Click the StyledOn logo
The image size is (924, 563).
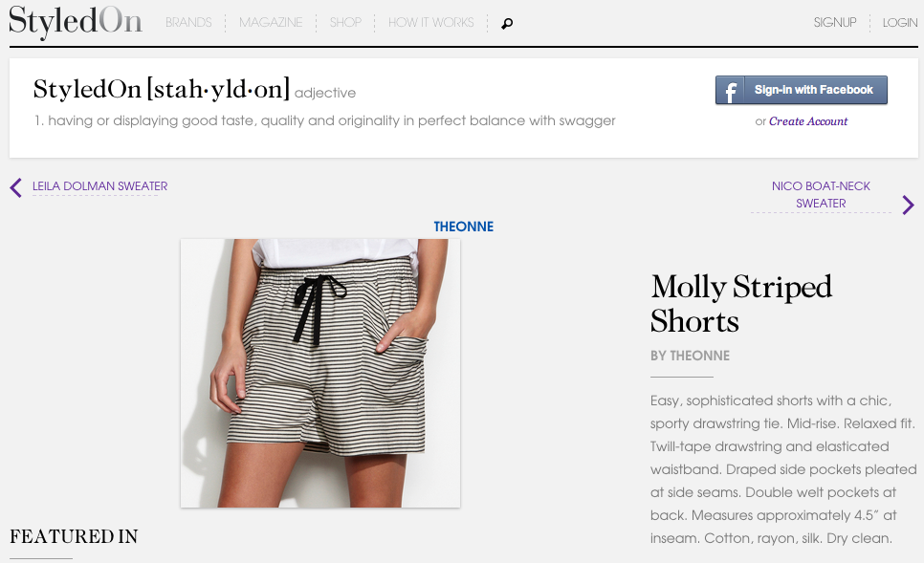coord(76,22)
